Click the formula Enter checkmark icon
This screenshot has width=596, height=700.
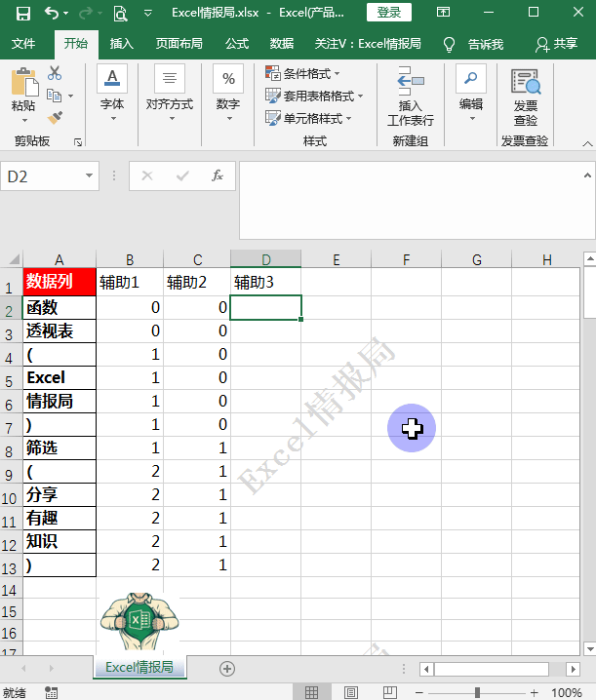182,175
